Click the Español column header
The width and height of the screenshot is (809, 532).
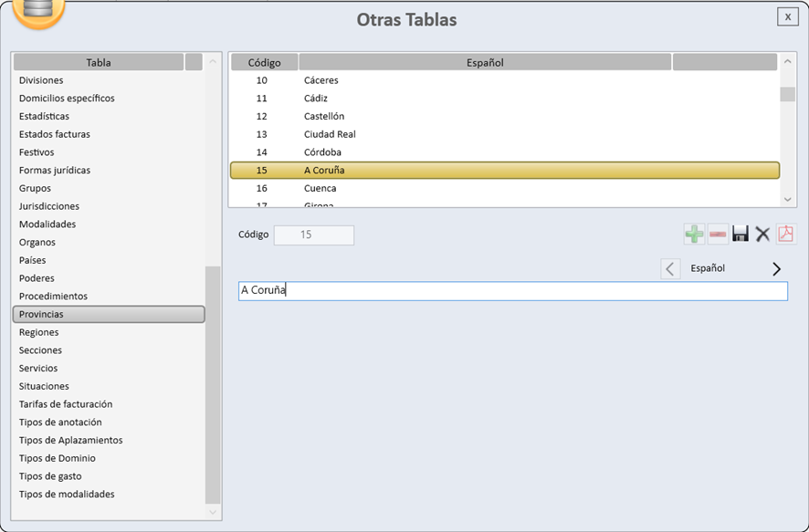pyautogui.click(x=485, y=62)
